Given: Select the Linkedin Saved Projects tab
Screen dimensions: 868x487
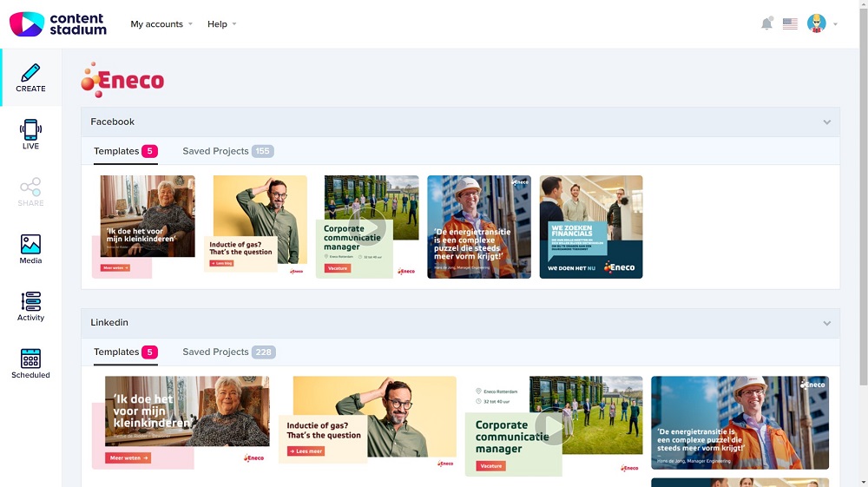Looking at the screenshot, I should click(229, 352).
